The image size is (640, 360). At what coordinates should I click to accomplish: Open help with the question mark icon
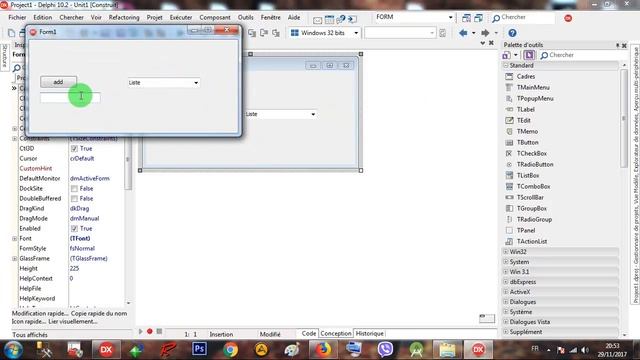point(512,33)
